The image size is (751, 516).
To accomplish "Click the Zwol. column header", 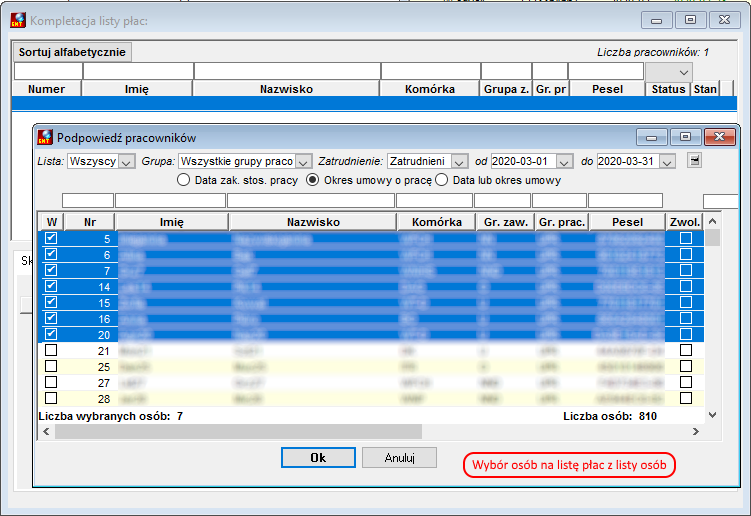I will click(685, 222).
